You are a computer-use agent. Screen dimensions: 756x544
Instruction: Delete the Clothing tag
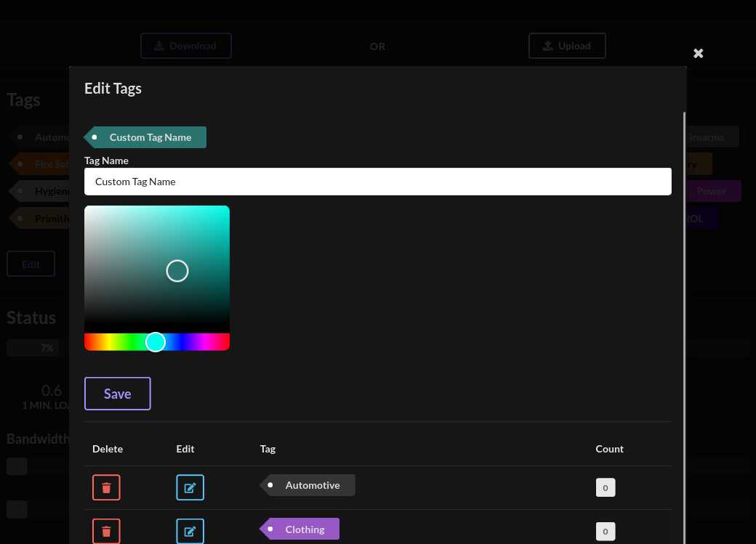point(106,531)
